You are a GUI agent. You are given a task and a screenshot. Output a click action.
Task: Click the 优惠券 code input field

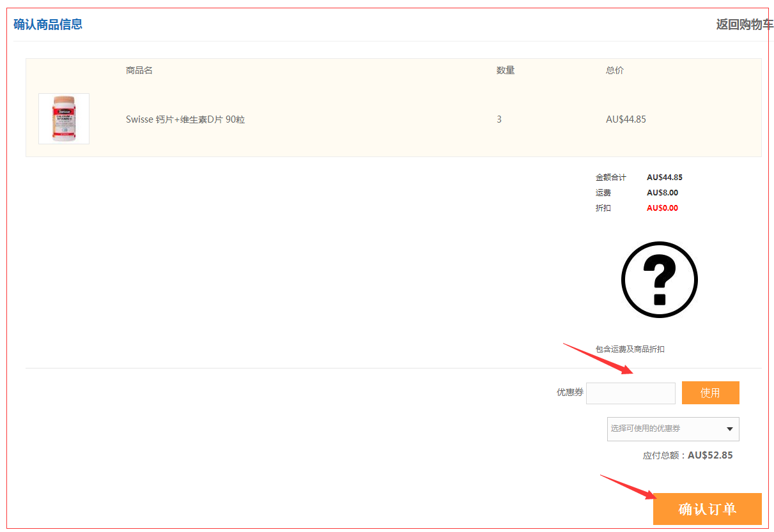[x=630, y=393]
